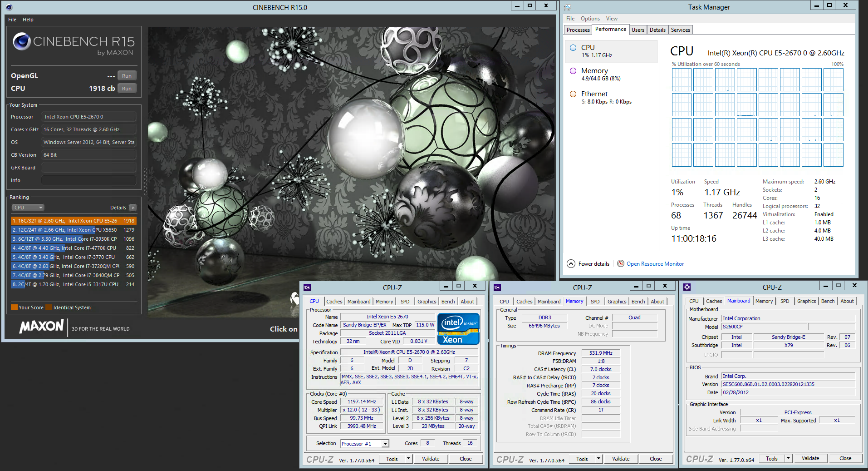
Task: Open Details arrow in Cinebench Ranking
Action: [x=132, y=208]
